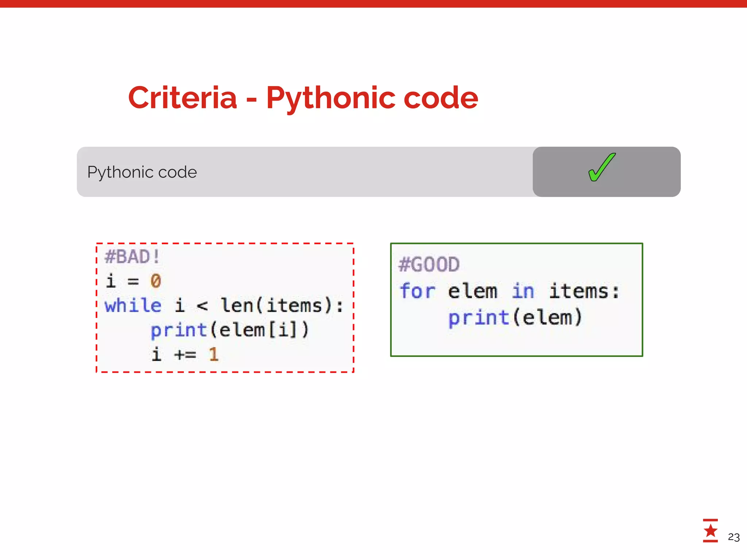The width and height of the screenshot is (747, 560).
Task: Click the green checkmark icon
Action: [602, 167]
